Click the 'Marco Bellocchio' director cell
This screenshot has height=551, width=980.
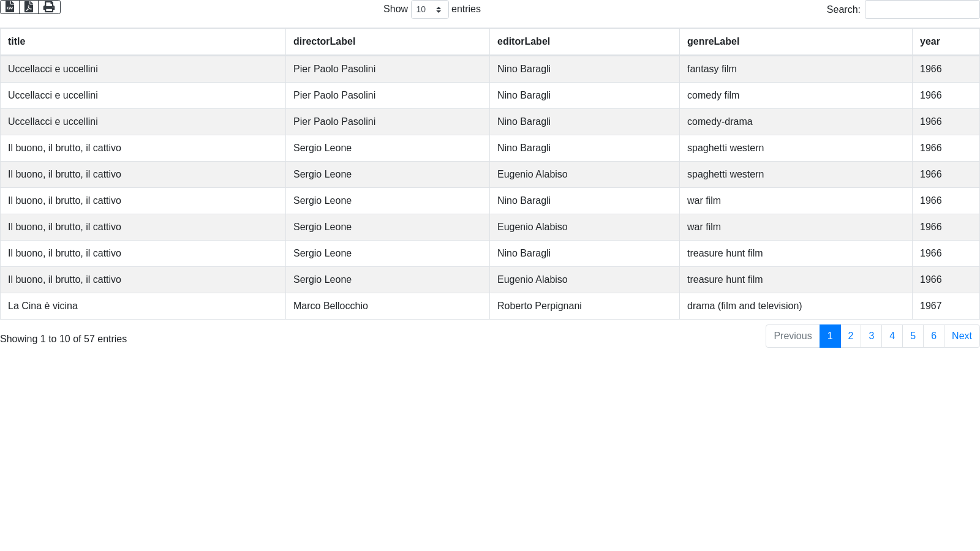[388, 306]
